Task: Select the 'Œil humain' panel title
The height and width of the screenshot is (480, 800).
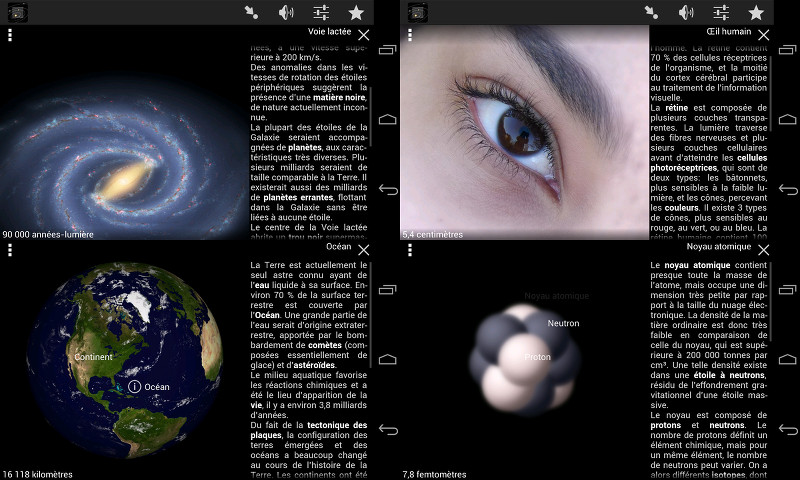Action: 729,32
